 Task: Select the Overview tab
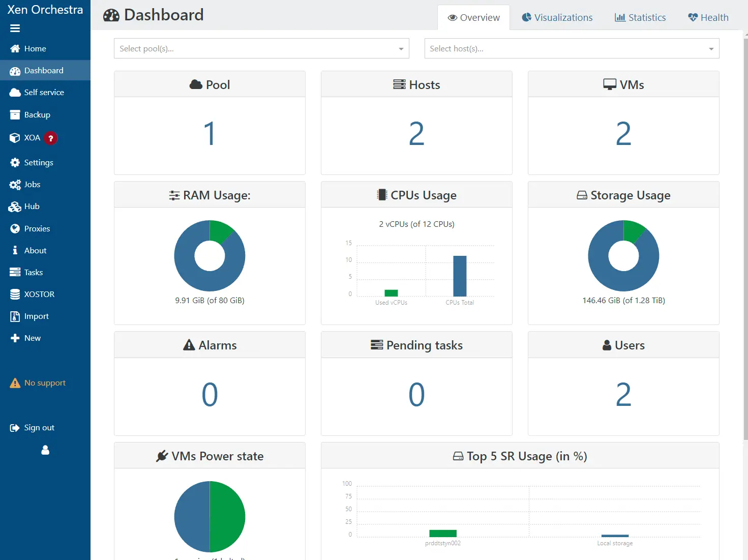tap(473, 17)
